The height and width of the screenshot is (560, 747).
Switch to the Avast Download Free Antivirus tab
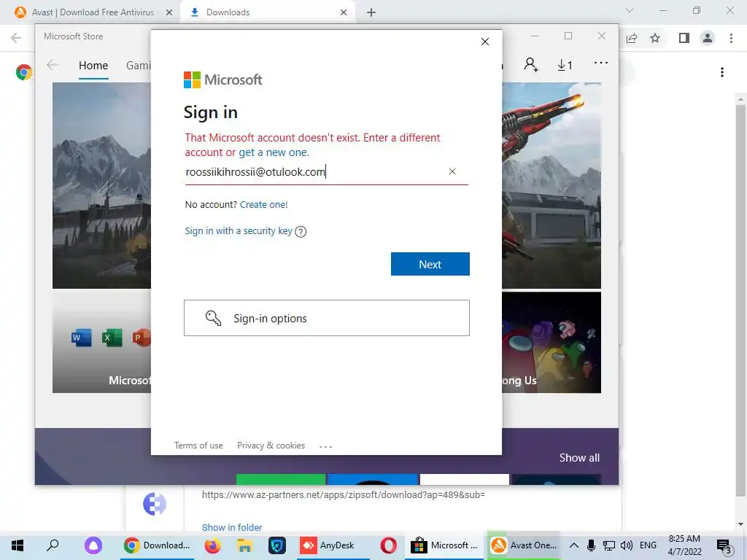pyautogui.click(x=93, y=12)
